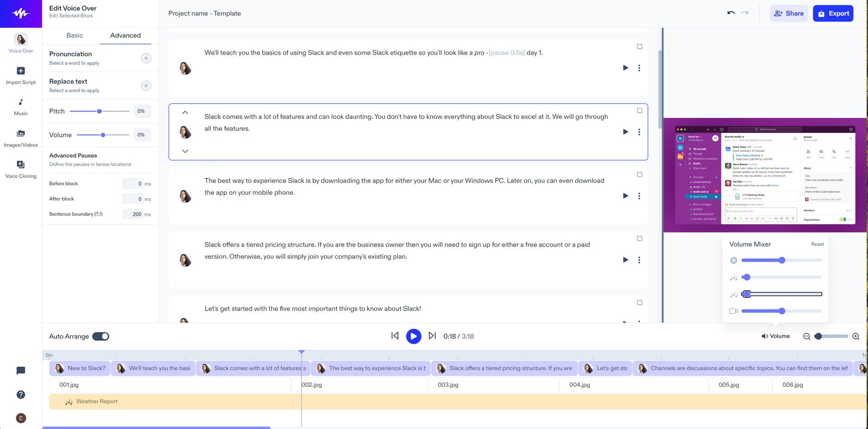
Task: Check the 'Slack offers a tiered pricing' block checkbox
Action: pos(639,238)
